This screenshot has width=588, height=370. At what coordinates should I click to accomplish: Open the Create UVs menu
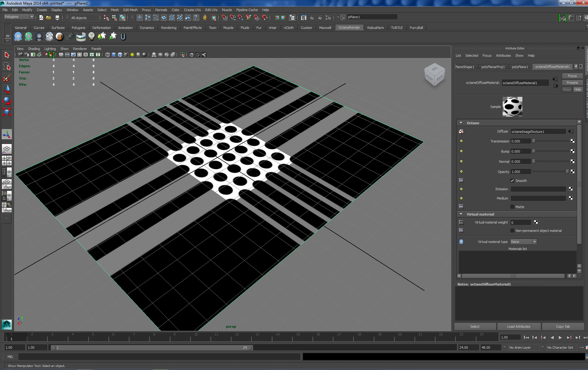192,10
